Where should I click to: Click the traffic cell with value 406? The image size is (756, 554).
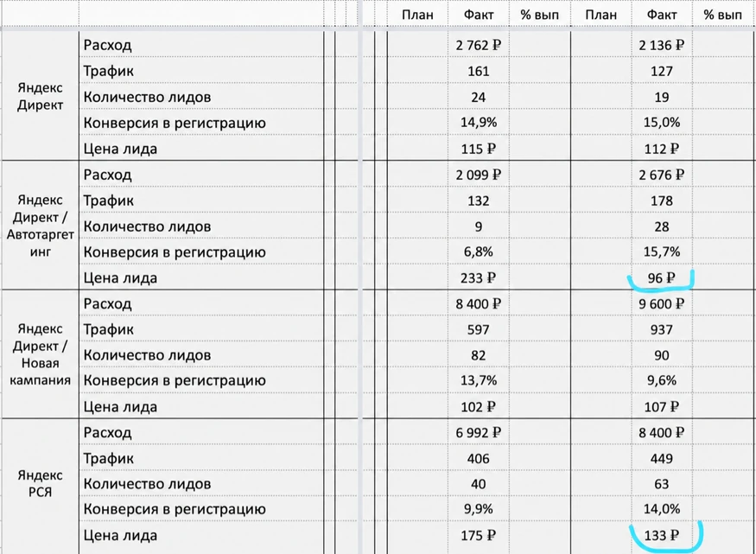pos(479,459)
